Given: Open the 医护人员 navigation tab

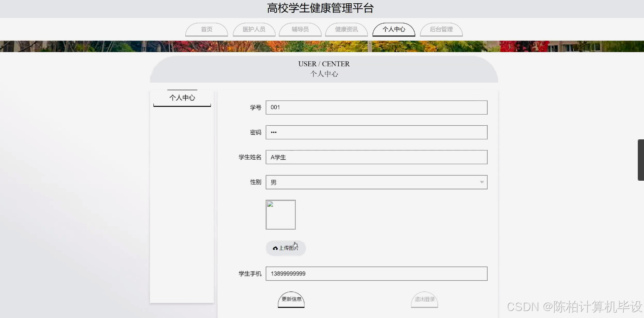Looking at the screenshot, I should (254, 29).
